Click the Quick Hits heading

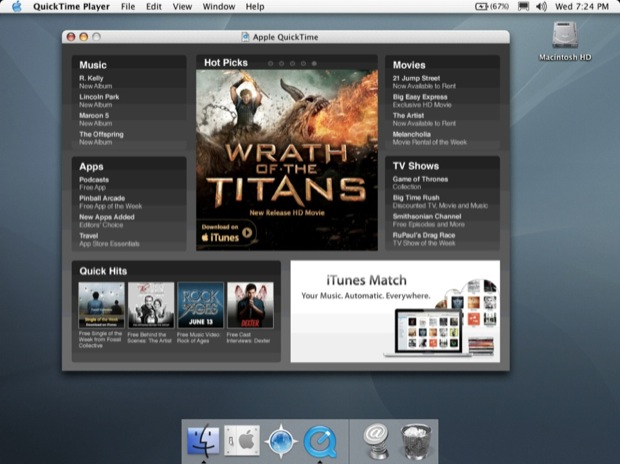point(103,271)
